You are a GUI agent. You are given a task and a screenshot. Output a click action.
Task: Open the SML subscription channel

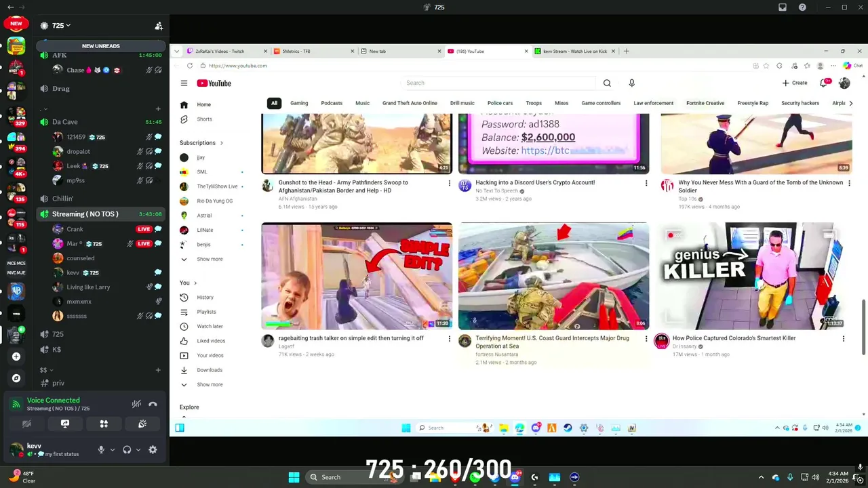point(202,172)
